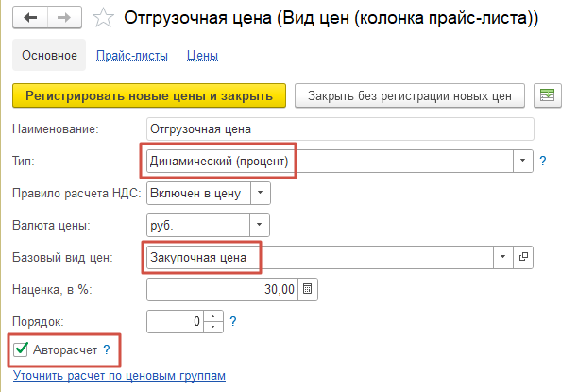Click the Наценка percent field showing 30,00

click(x=222, y=289)
